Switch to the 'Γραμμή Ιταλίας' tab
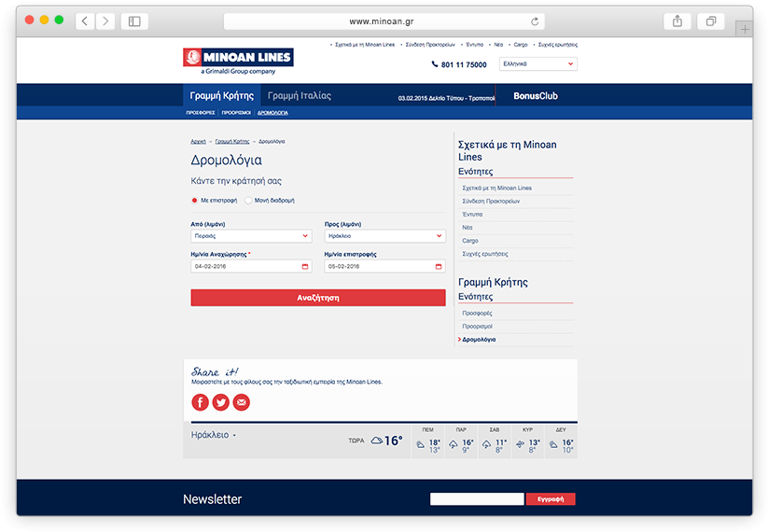 (299, 96)
